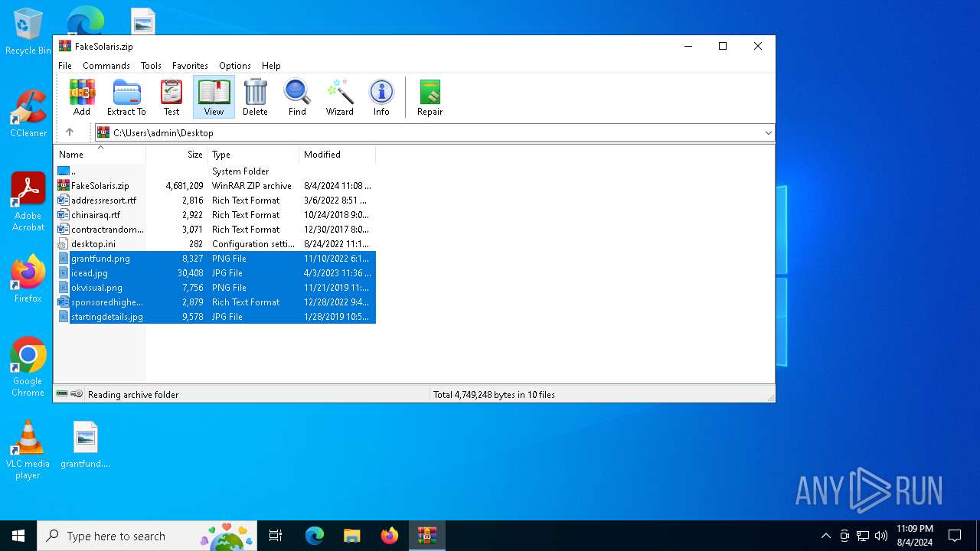Viewport: 980px width, 551px height.
Task: Click the View toolbar icon
Action: pyautogui.click(x=214, y=97)
